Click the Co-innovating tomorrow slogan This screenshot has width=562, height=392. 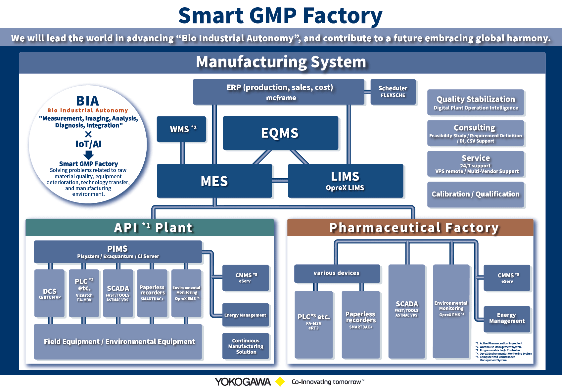click(x=328, y=382)
